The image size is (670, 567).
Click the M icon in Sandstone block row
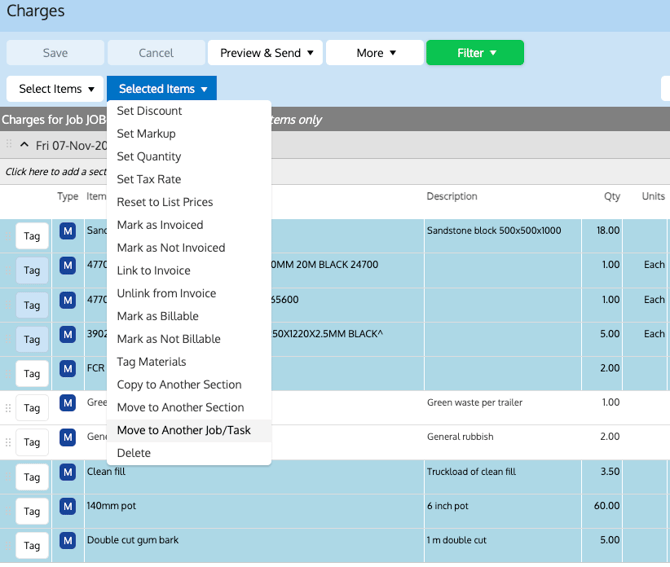click(x=67, y=231)
